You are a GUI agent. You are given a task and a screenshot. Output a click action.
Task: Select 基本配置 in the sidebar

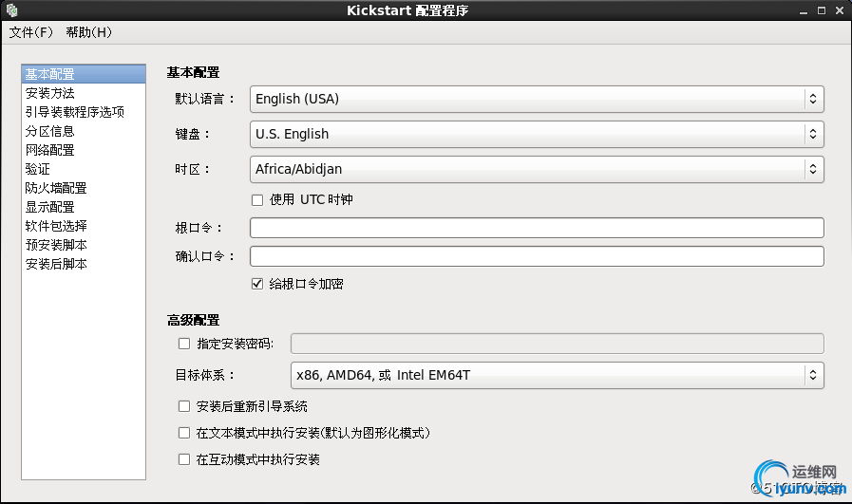click(x=84, y=74)
